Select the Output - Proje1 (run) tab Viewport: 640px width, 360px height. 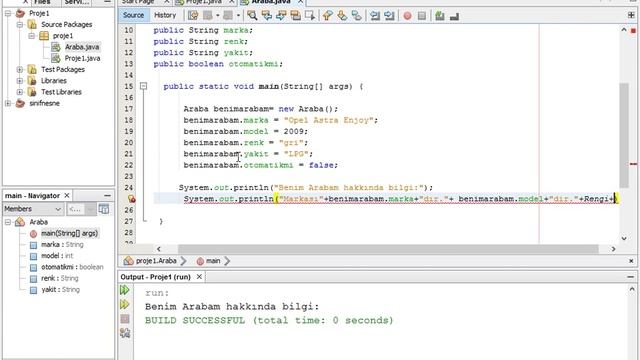[156, 277]
